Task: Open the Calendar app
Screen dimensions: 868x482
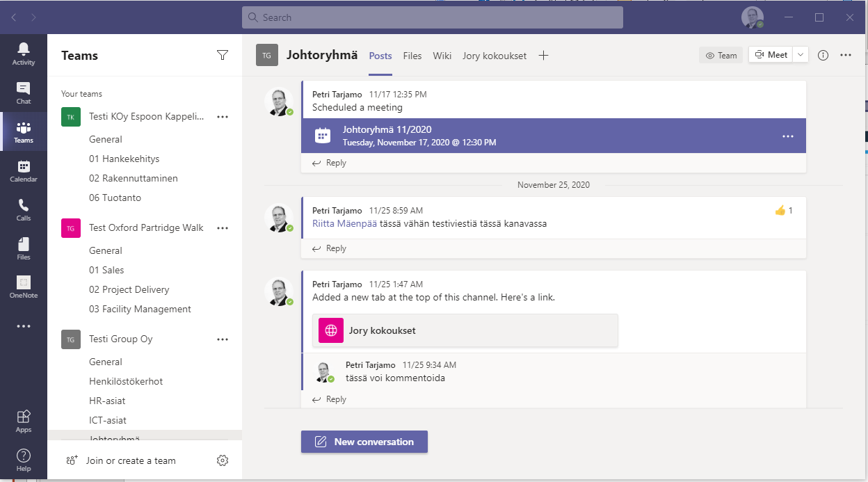Action: coord(24,170)
